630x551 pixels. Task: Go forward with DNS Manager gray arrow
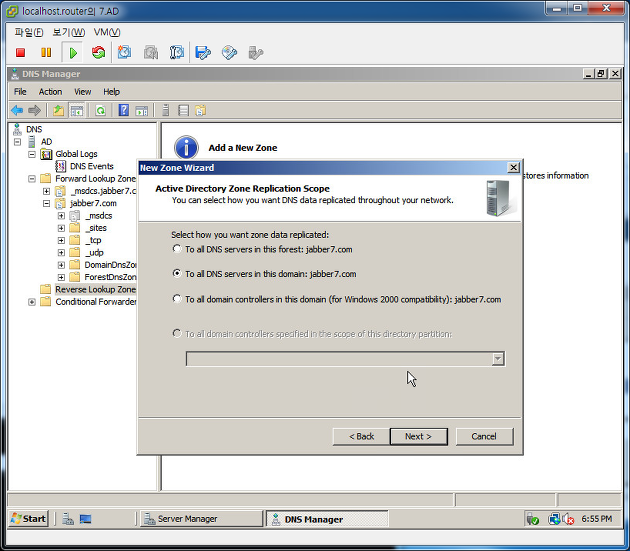pos(35,110)
